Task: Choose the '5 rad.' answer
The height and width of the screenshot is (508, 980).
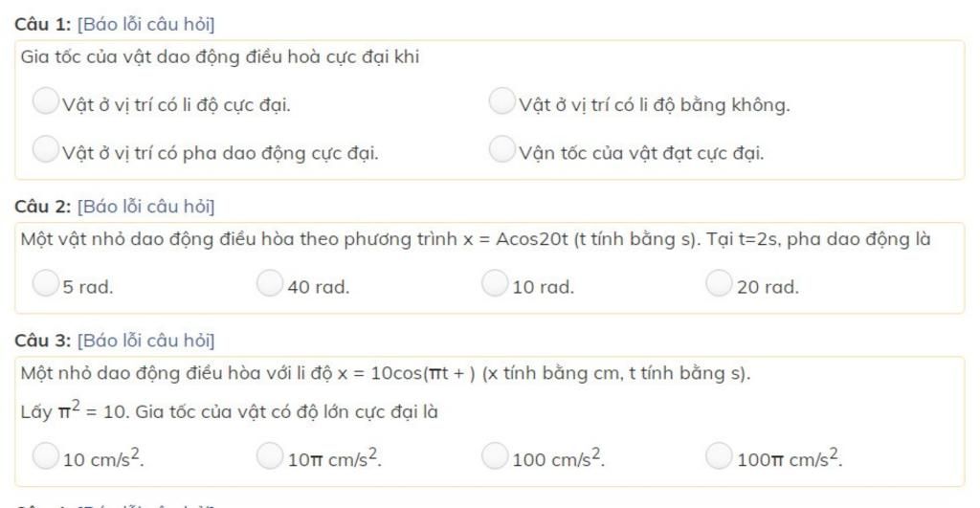Action: [46, 283]
